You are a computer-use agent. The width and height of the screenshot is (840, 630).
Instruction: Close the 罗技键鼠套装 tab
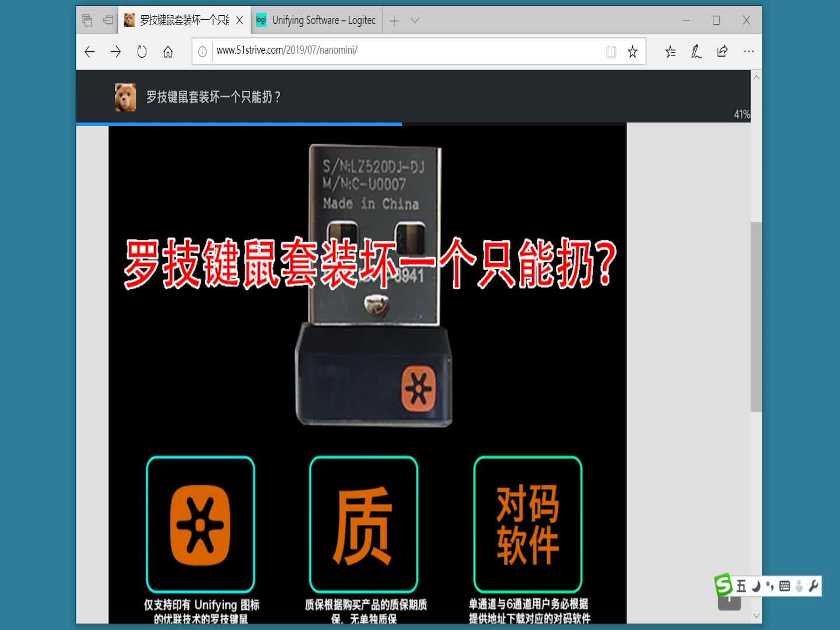pos(239,20)
